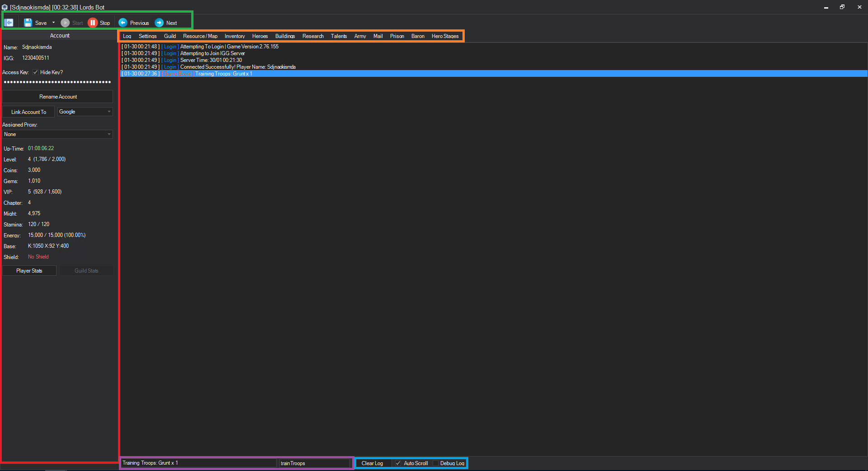Go to Next account arrow icon
The height and width of the screenshot is (471, 868).
point(159,23)
